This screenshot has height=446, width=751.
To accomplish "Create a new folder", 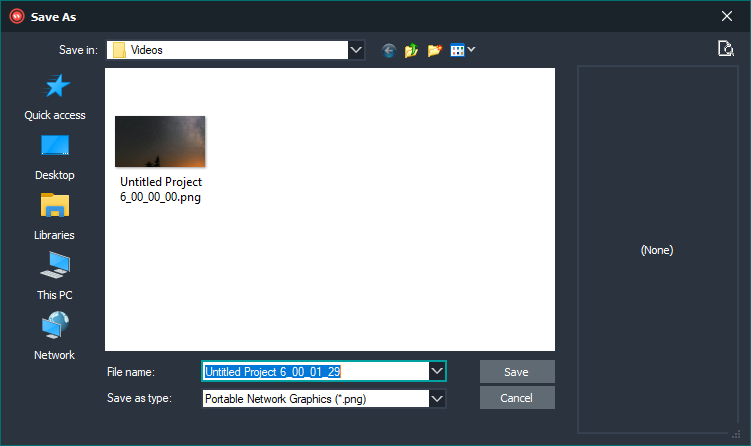I will click(434, 50).
